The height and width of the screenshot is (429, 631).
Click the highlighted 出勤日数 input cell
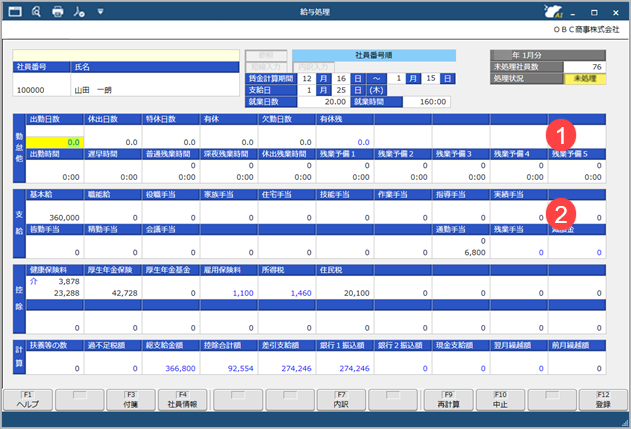[x=55, y=142]
